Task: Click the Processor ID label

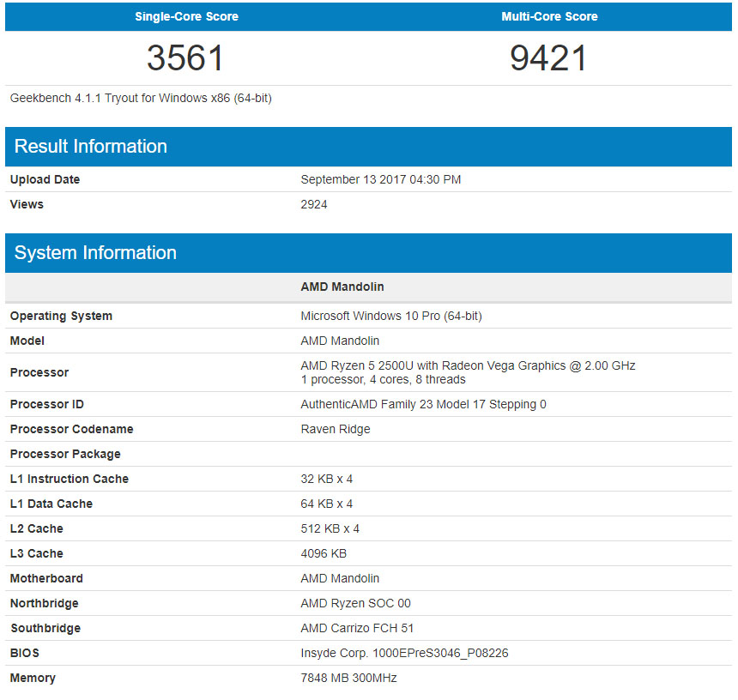Action: tap(47, 404)
